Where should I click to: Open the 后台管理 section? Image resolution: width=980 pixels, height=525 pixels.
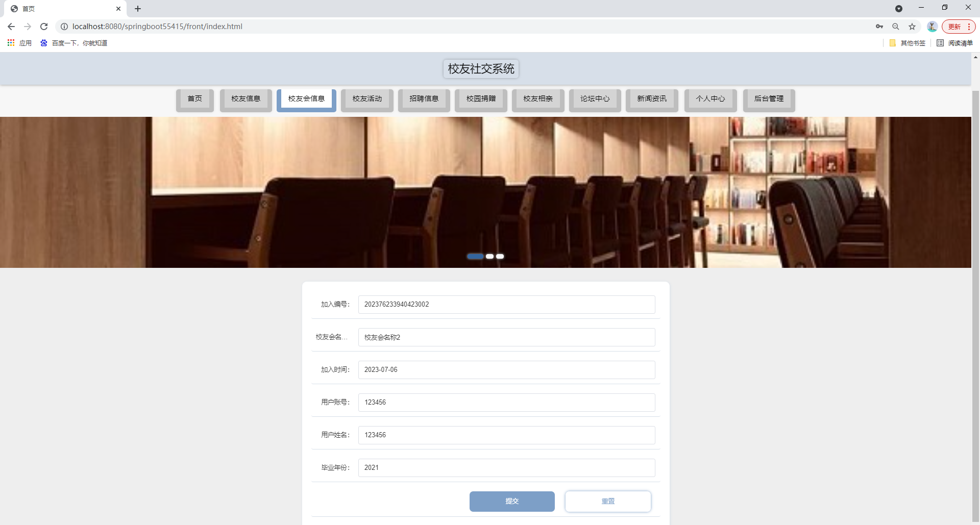coord(769,99)
